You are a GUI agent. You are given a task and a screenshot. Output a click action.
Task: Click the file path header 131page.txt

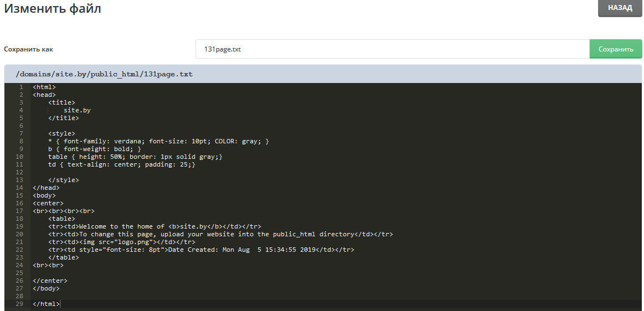[x=104, y=74]
